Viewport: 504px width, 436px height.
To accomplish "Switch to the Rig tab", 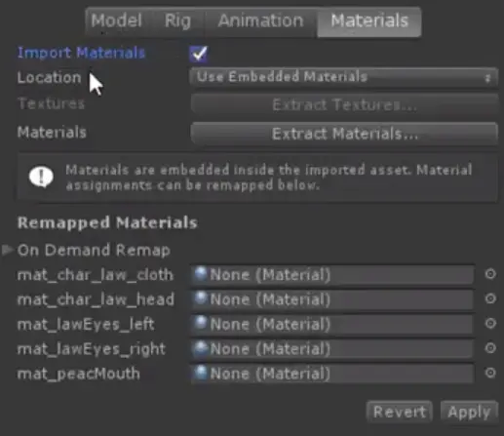I will click(x=177, y=21).
